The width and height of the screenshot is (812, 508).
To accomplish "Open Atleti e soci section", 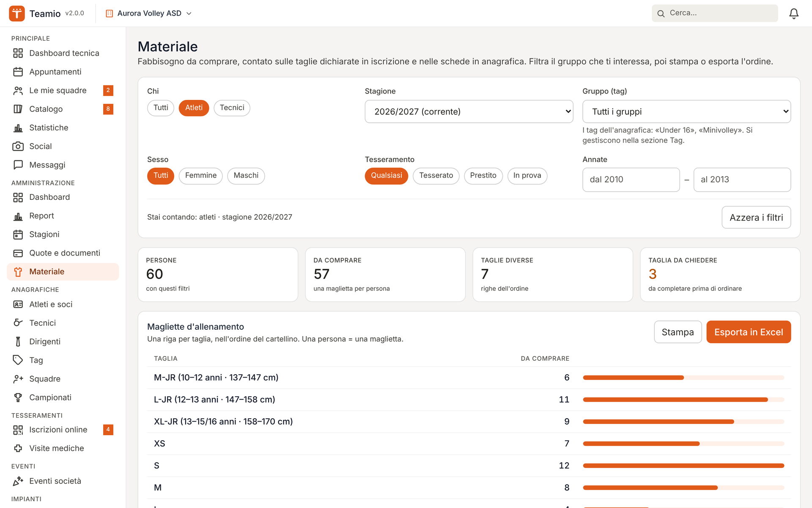I will [x=63, y=304].
